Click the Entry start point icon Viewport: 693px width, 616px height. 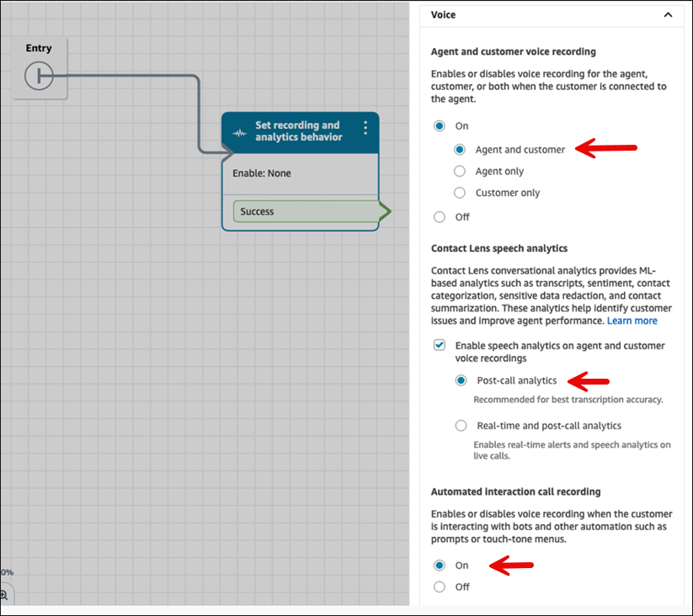(39, 76)
